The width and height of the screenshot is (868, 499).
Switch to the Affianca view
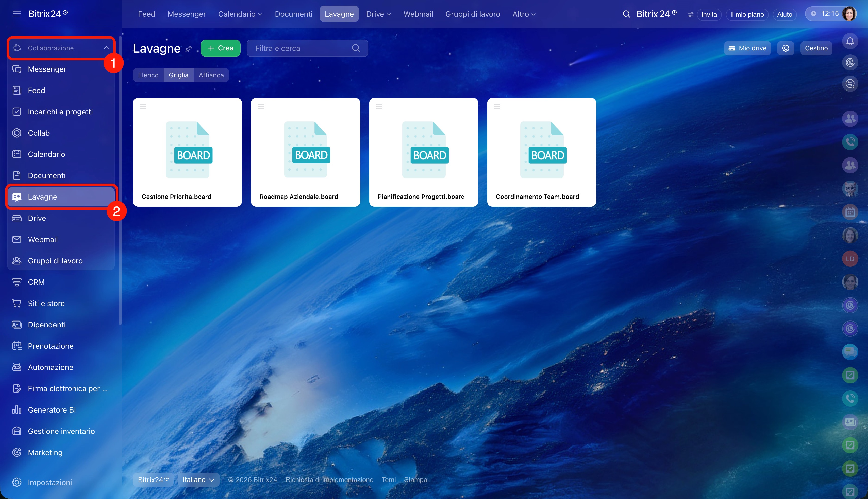pos(211,75)
